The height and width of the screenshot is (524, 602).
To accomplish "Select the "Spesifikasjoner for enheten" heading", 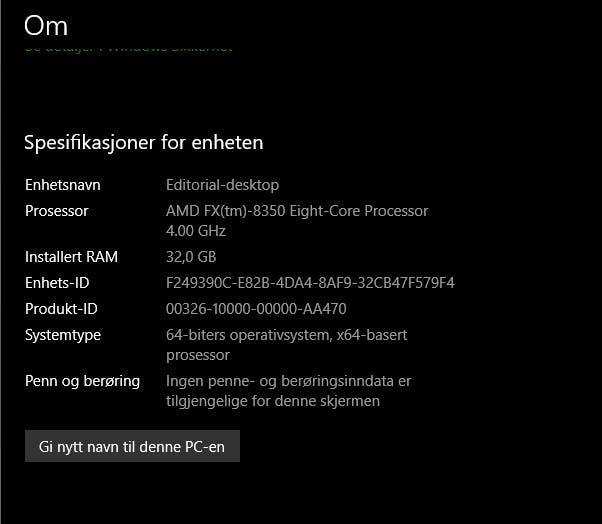I will (144, 143).
